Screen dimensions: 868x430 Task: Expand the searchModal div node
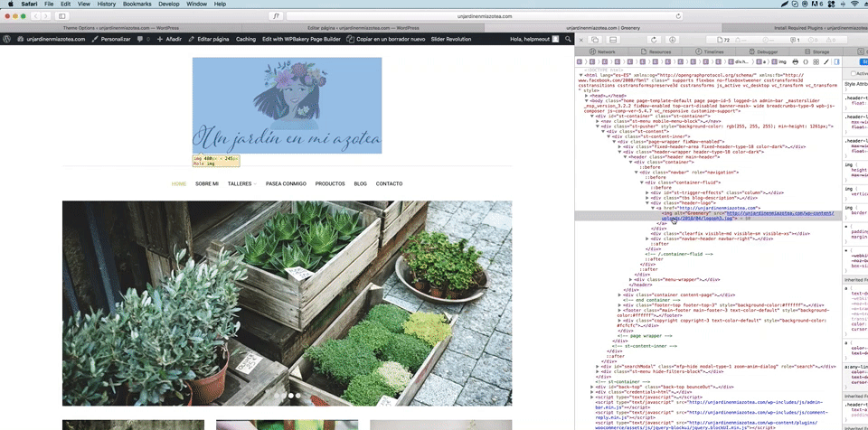[x=598, y=367]
